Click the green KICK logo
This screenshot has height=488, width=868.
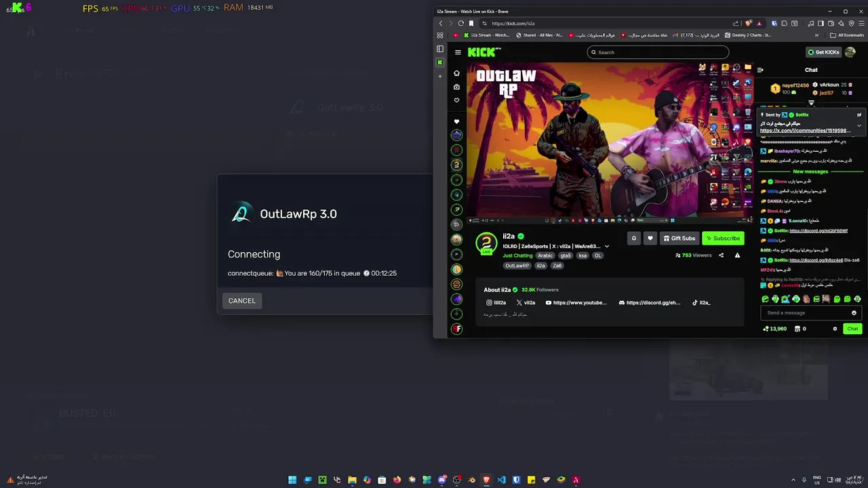coord(484,52)
